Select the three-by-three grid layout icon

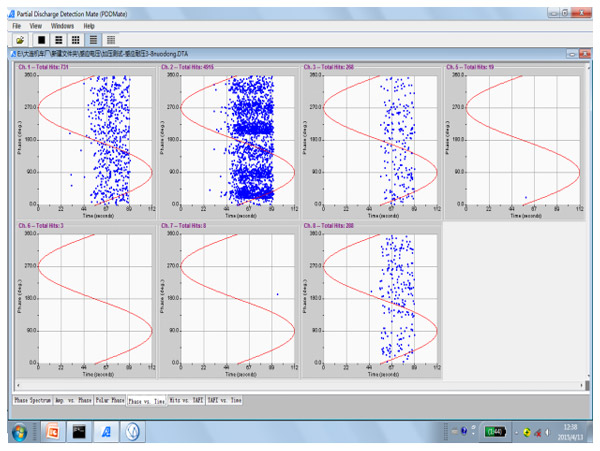click(76, 40)
